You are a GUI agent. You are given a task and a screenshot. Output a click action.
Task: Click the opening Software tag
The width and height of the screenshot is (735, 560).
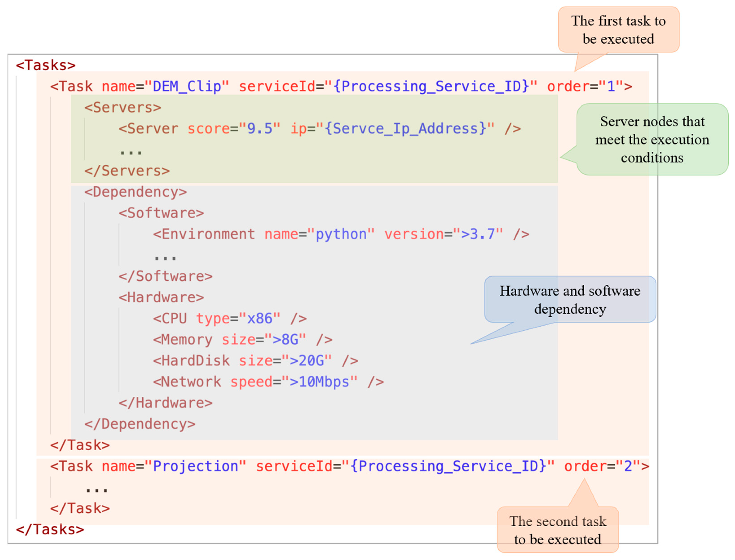(x=161, y=213)
